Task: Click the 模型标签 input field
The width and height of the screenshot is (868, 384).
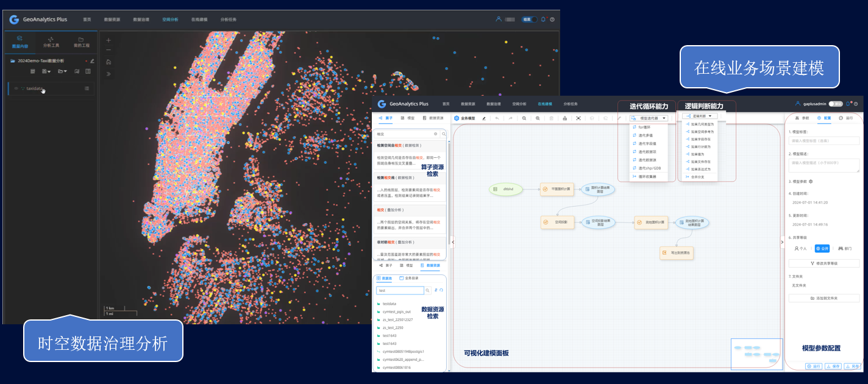Action: (x=824, y=141)
